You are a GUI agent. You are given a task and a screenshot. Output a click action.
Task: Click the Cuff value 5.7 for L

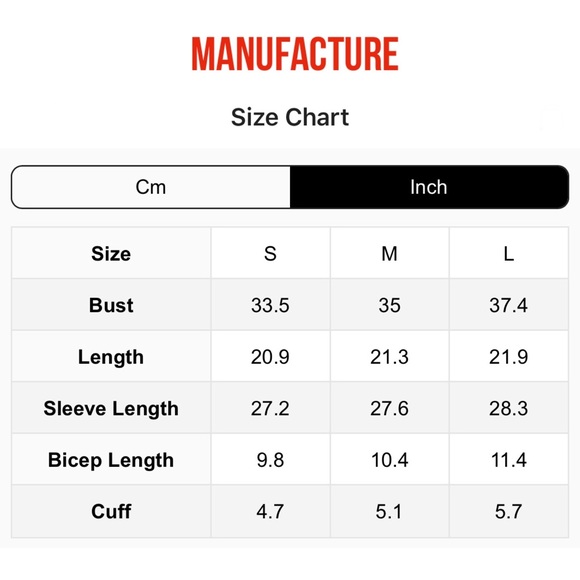[x=509, y=512]
